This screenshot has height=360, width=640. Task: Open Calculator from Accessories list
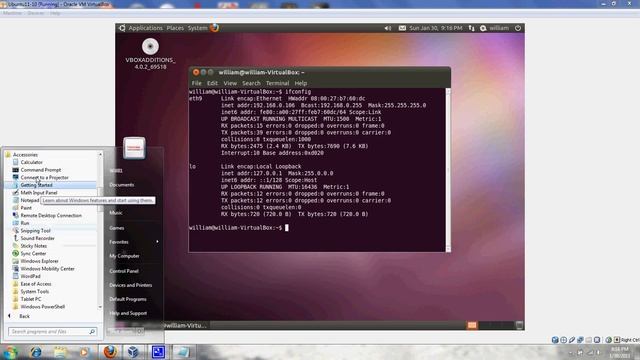[x=31, y=162]
